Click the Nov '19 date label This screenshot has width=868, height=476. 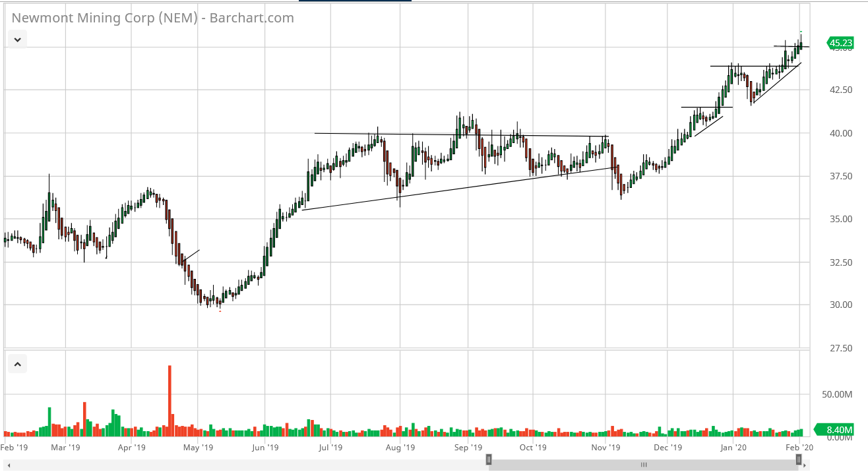(x=605, y=448)
